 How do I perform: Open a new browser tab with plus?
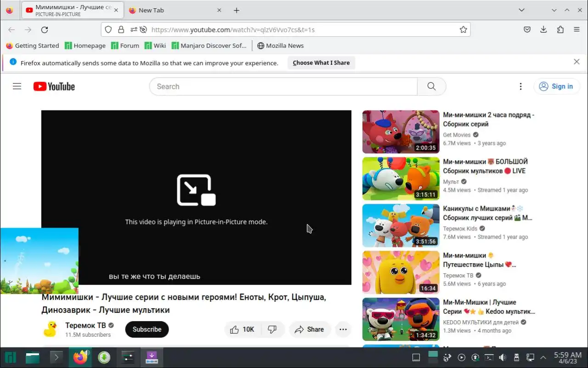pyautogui.click(x=236, y=10)
